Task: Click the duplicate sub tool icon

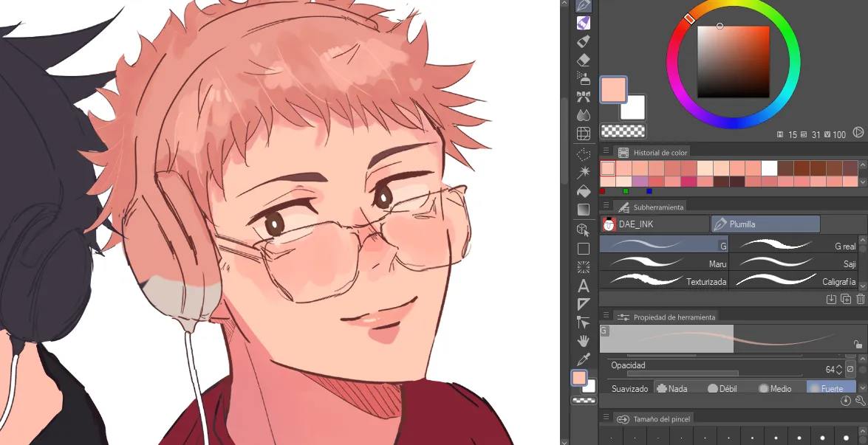Action: pyautogui.click(x=846, y=299)
